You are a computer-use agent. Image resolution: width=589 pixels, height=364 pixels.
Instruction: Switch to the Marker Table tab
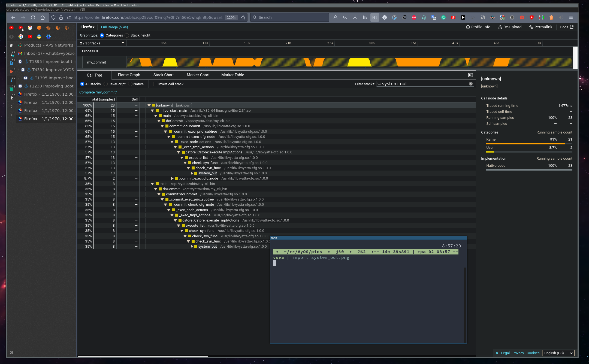point(232,75)
